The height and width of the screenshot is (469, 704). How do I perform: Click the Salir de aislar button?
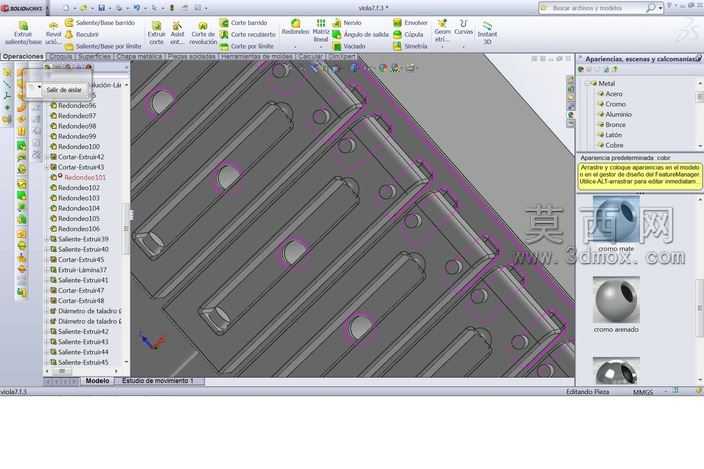tap(64, 90)
